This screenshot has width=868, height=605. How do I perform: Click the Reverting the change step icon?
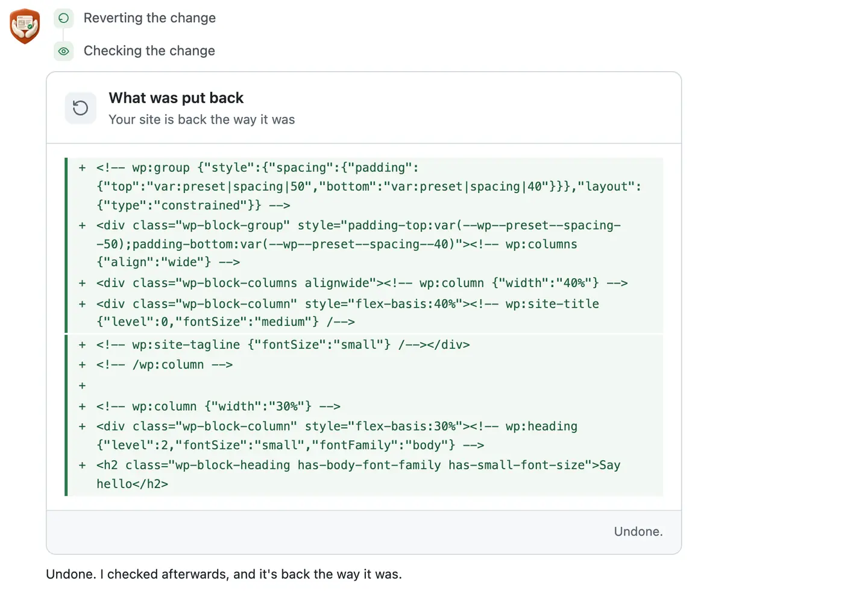pos(63,18)
